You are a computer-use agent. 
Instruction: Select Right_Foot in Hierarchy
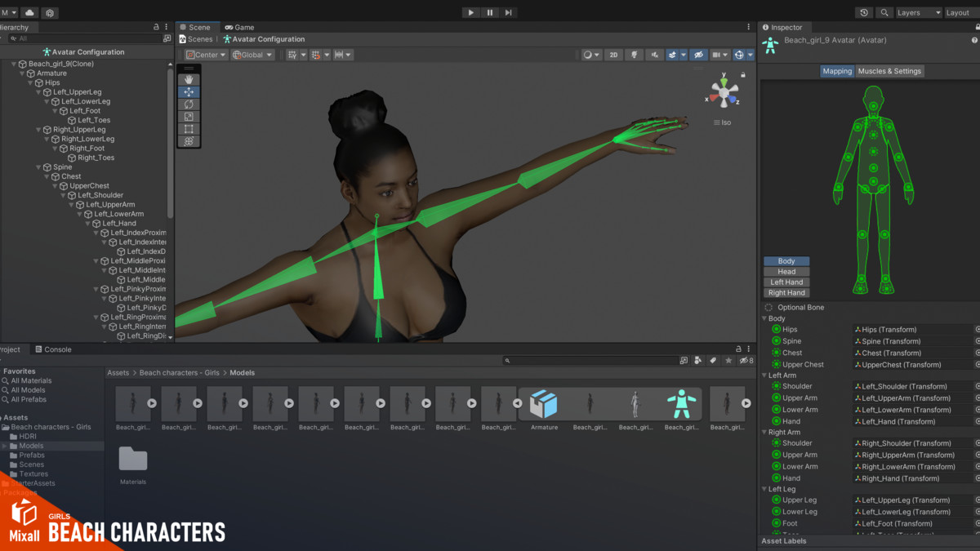tap(87, 149)
